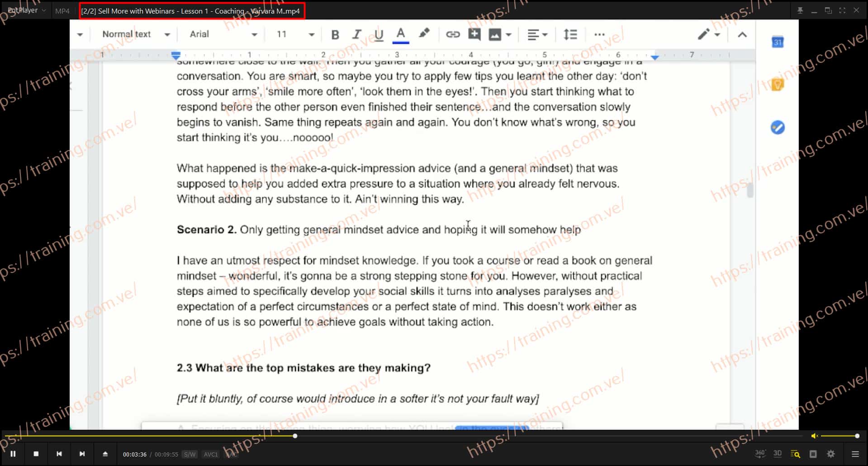Screen dimensions: 868x466
Task: Toggle underline formatting
Action: point(379,34)
